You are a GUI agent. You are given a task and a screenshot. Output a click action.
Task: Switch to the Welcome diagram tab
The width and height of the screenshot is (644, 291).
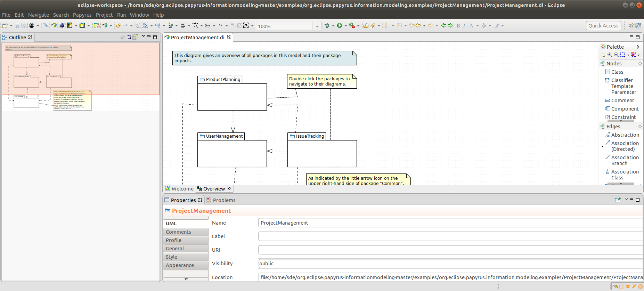tap(179, 188)
